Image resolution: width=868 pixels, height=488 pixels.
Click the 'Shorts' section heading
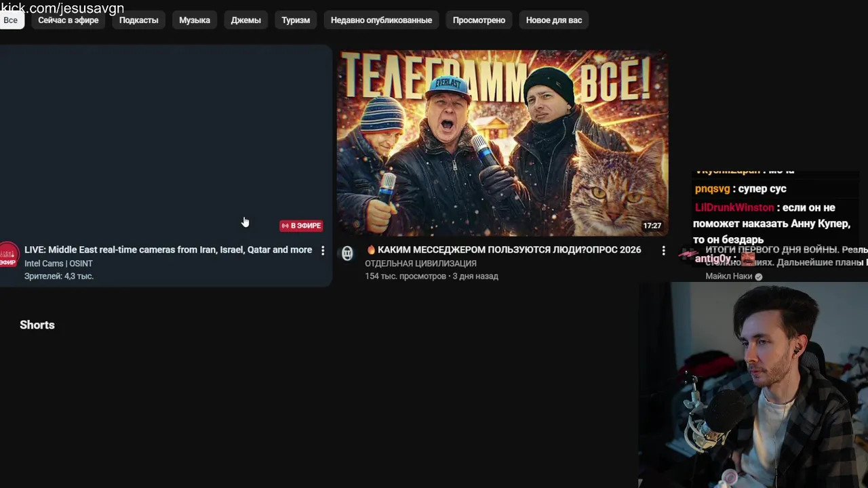click(37, 325)
